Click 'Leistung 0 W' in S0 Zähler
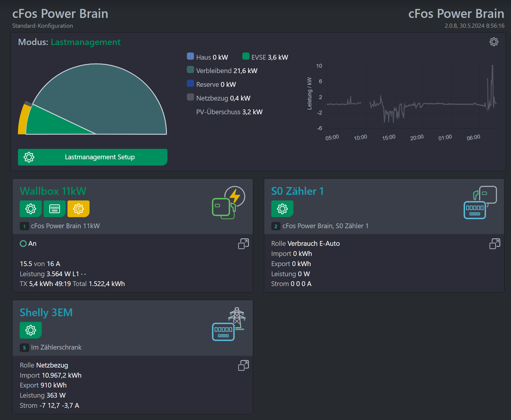 (x=290, y=274)
